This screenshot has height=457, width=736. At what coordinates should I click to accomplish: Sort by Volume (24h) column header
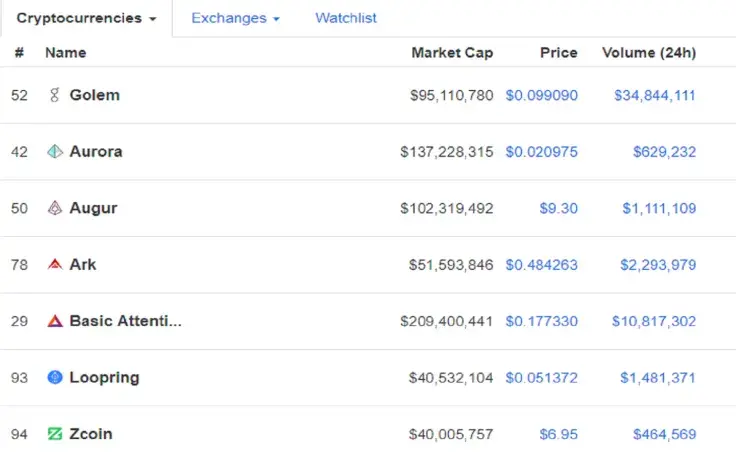(648, 52)
